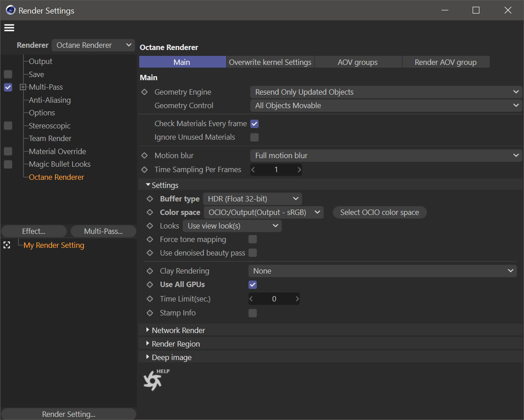Viewport: 524px width, 420px height.
Task: Click the Effect... button
Action: tap(34, 231)
